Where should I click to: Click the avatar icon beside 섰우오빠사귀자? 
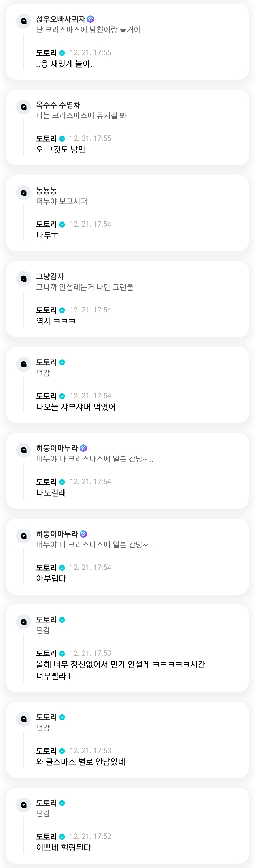pos(24,21)
